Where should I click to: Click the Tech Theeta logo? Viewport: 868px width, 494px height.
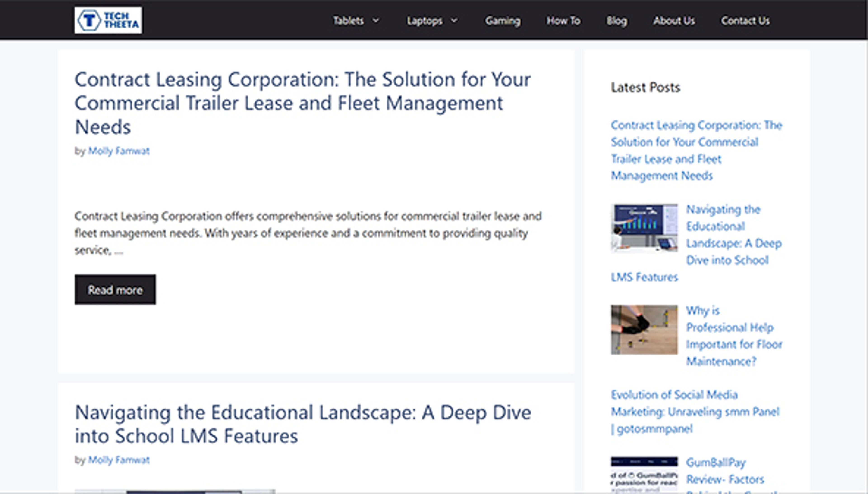[x=108, y=20]
